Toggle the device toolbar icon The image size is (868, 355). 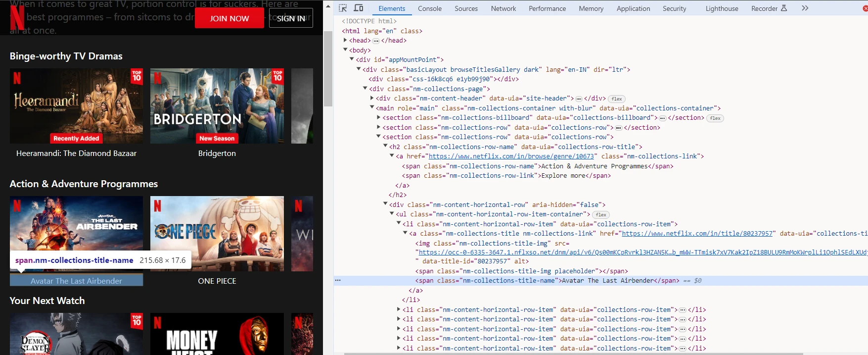359,8
